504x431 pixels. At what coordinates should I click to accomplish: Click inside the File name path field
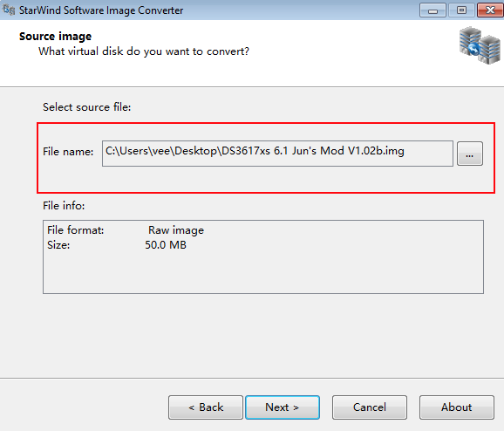(277, 154)
